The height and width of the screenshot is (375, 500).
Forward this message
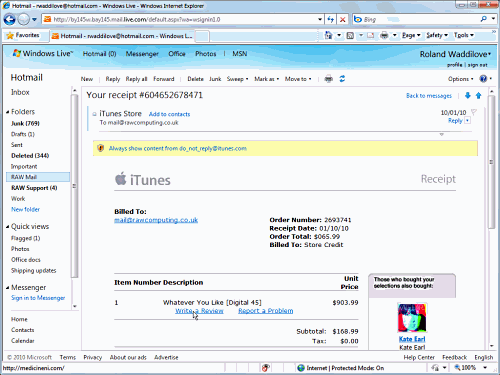click(x=164, y=79)
